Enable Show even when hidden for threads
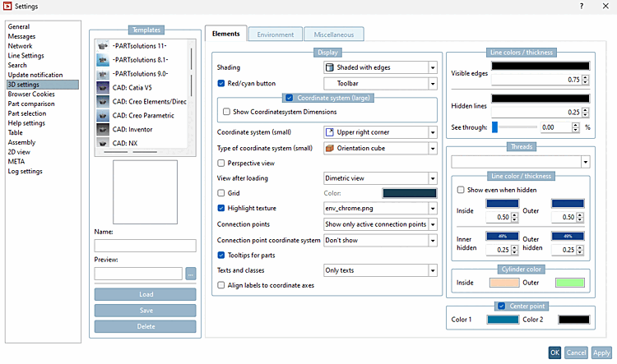 pyautogui.click(x=461, y=190)
